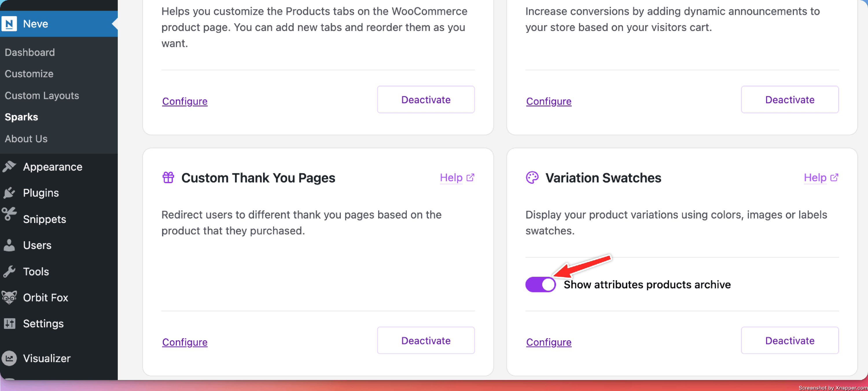The width and height of the screenshot is (868, 391).
Task: Click the Snippets scissors icon
Action: coord(10,214)
